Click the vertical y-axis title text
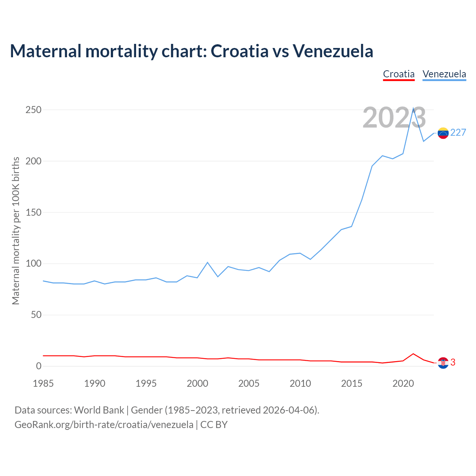 (x=16, y=231)
